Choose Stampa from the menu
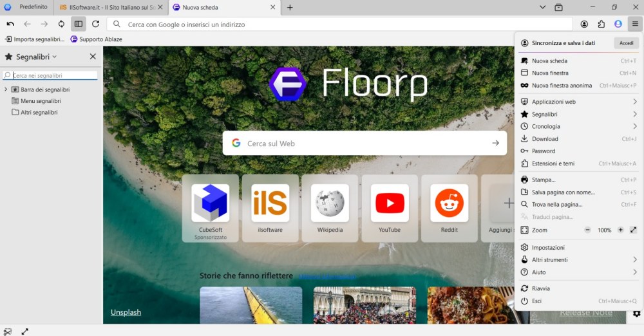Screen dimensions: 644x336 (578, 180)
